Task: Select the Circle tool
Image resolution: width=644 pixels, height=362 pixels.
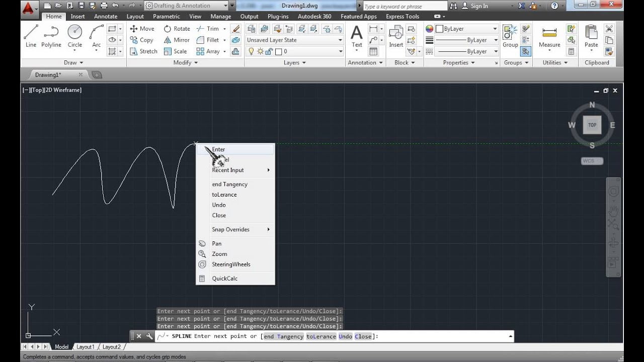Action: click(75, 35)
